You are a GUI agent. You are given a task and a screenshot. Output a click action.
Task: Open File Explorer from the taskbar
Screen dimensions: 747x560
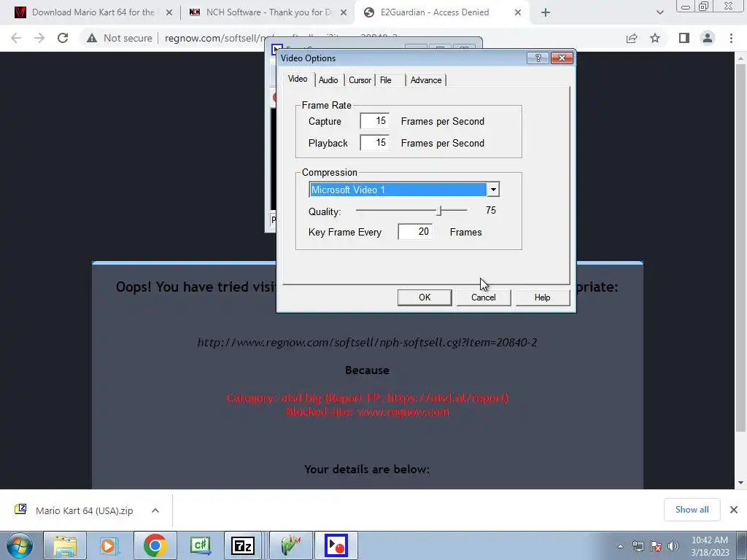[65, 545]
